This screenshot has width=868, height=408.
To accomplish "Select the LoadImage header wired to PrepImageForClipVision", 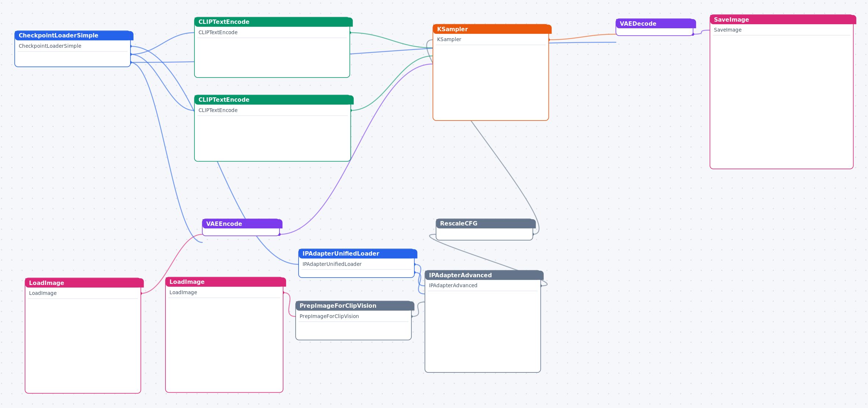I will point(226,282).
